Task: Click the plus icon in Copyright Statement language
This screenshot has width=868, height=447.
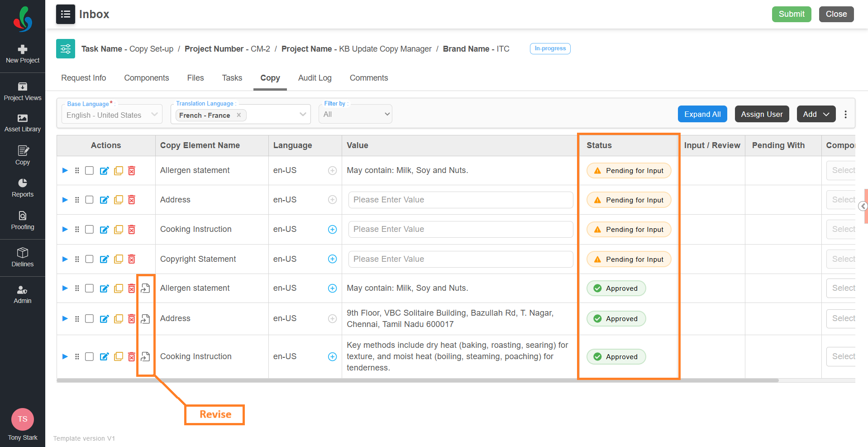Action: tap(332, 259)
